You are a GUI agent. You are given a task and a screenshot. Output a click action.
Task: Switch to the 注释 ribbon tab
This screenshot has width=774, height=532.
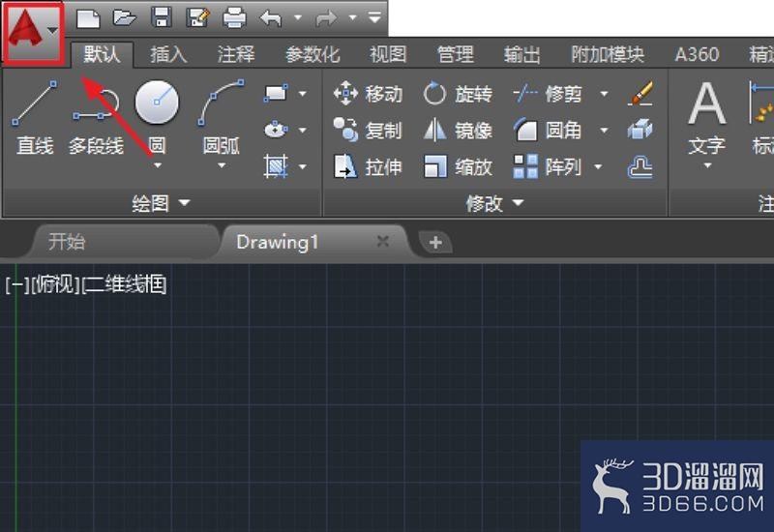pos(236,54)
